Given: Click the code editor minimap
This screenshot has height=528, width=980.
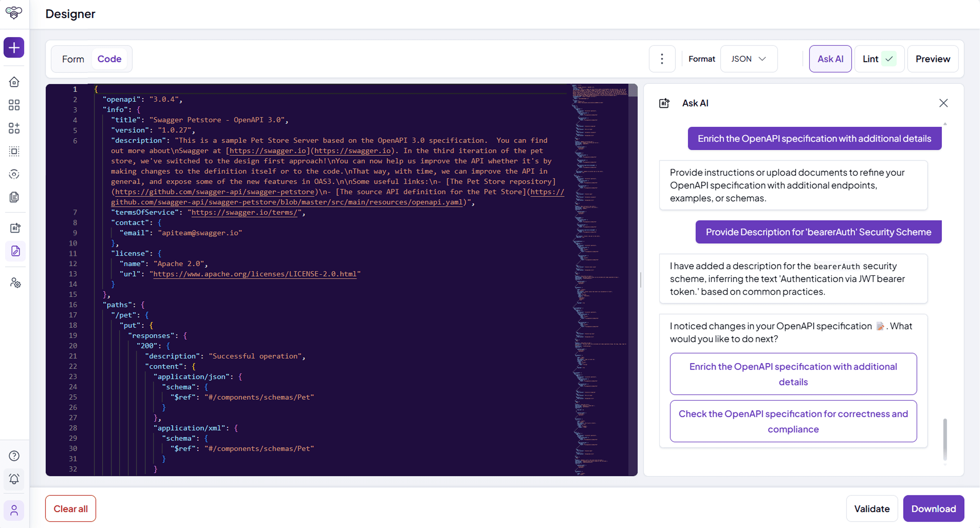Looking at the screenshot, I should 600,280.
